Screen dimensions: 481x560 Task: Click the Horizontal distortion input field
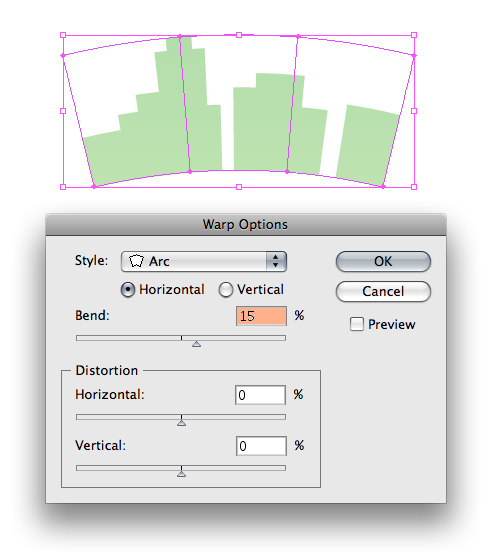tap(260, 395)
